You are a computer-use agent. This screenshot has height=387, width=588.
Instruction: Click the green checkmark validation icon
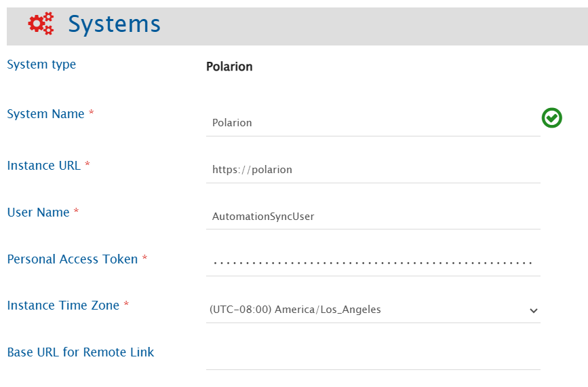pos(551,118)
